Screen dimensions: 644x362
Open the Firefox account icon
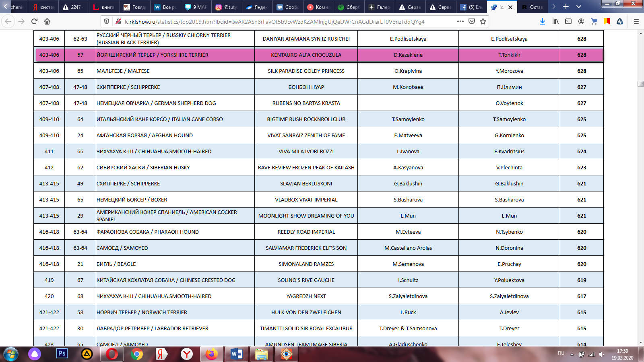click(x=581, y=21)
